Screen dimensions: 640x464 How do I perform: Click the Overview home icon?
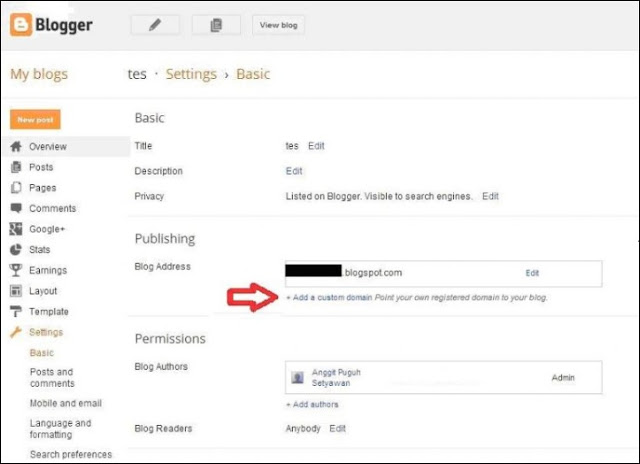[x=16, y=147]
